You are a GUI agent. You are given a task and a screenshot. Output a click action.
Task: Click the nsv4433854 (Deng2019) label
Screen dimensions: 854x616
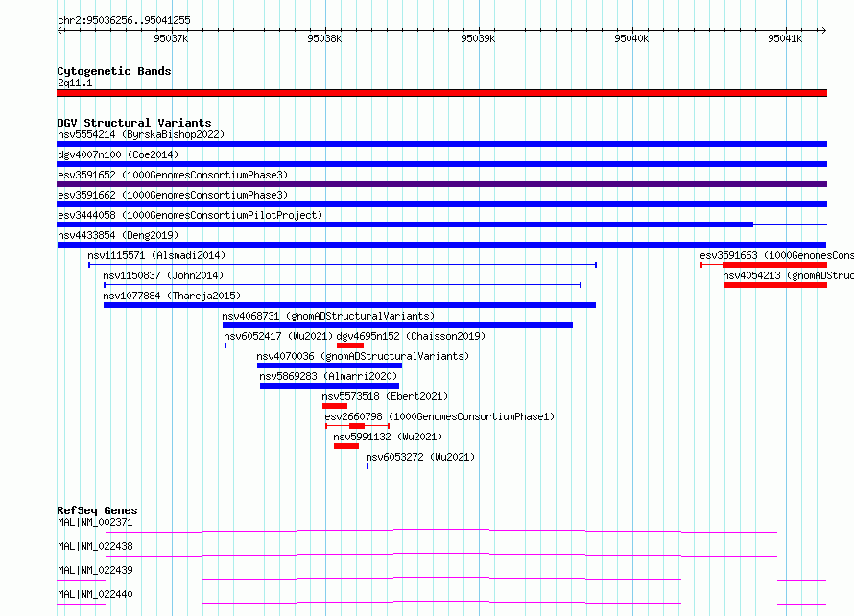(118, 235)
